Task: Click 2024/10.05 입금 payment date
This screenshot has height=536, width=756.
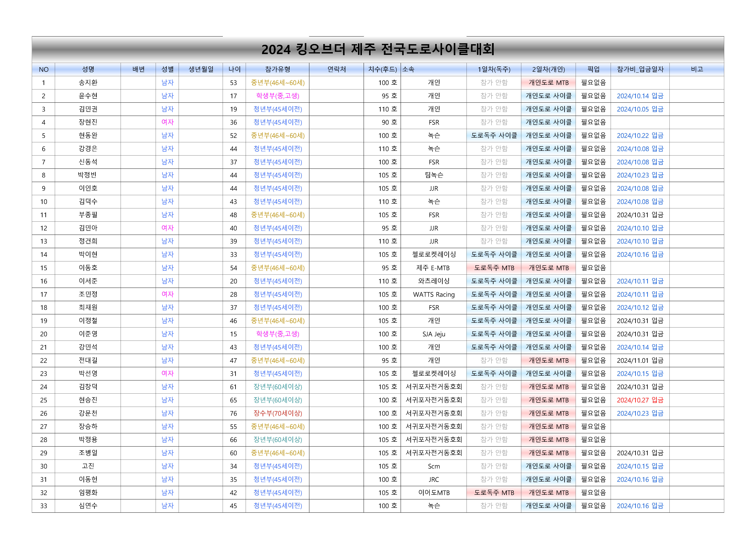Action: tap(640, 109)
